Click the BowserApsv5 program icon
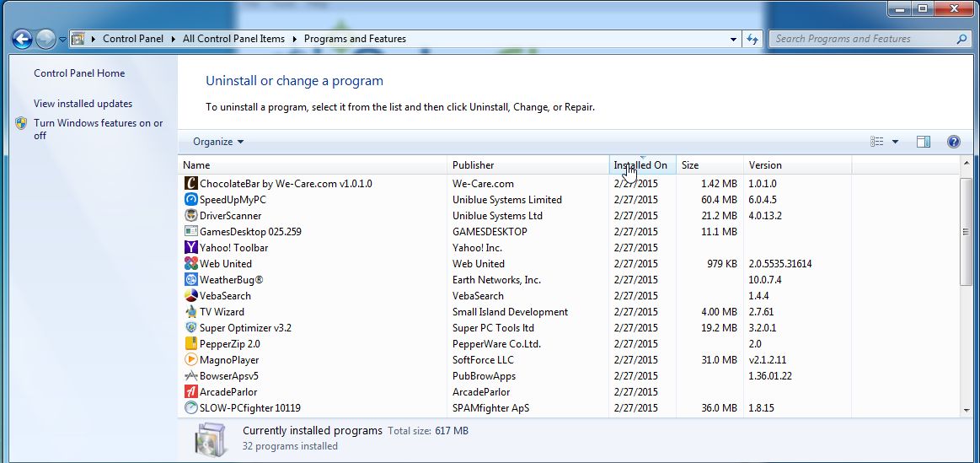The height and width of the screenshot is (463, 980). pos(191,376)
